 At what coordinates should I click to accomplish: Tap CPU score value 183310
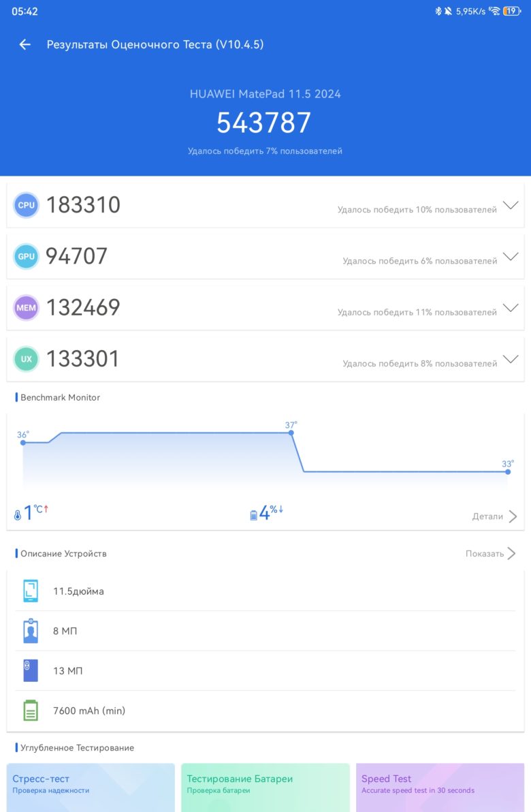click(83, 205)
